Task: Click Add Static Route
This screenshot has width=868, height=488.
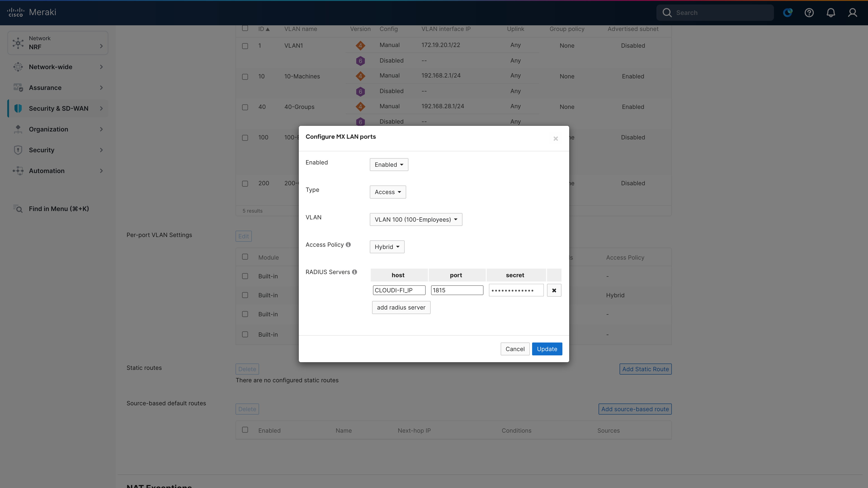Action: [x=645, y=369]
